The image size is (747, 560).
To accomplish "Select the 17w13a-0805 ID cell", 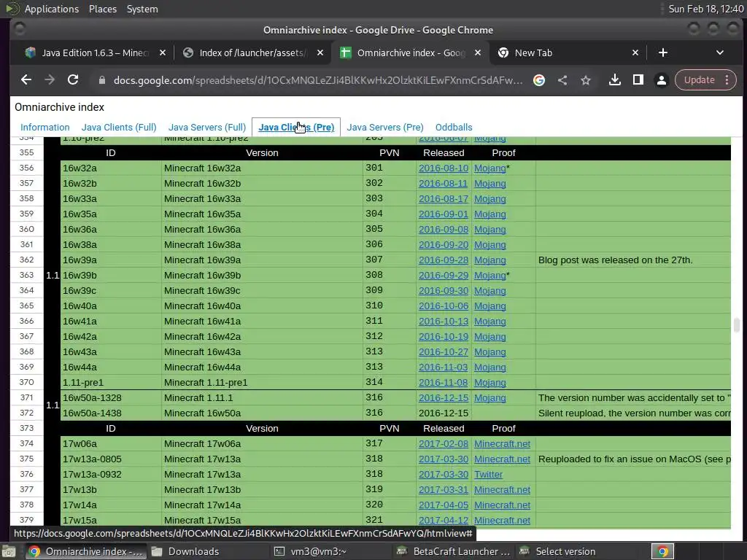I will pyautogui.click(x=111, y=459).
